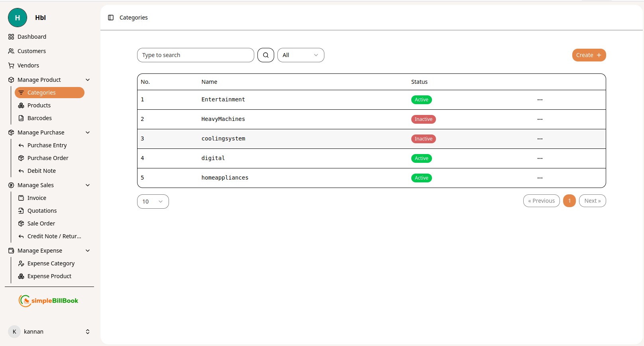The image size is (644, 346).
Task: Toggle the sidebar panel icon
Action: [111, 18]
